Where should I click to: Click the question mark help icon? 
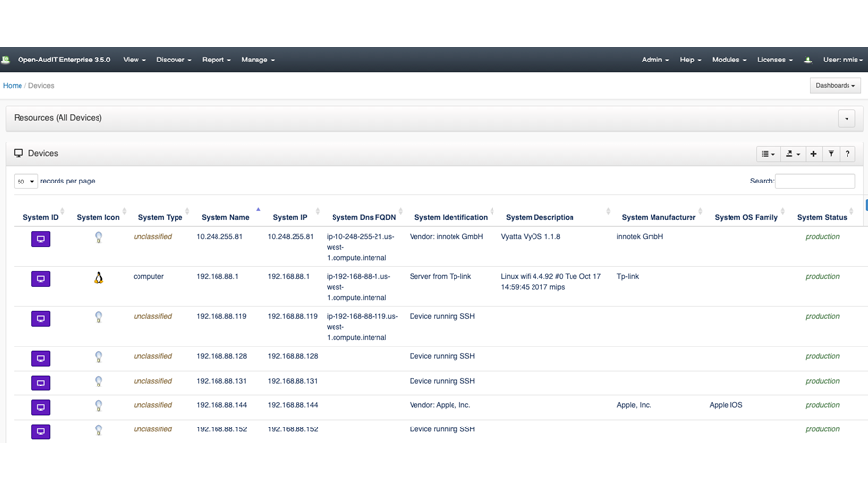point(848,154)
